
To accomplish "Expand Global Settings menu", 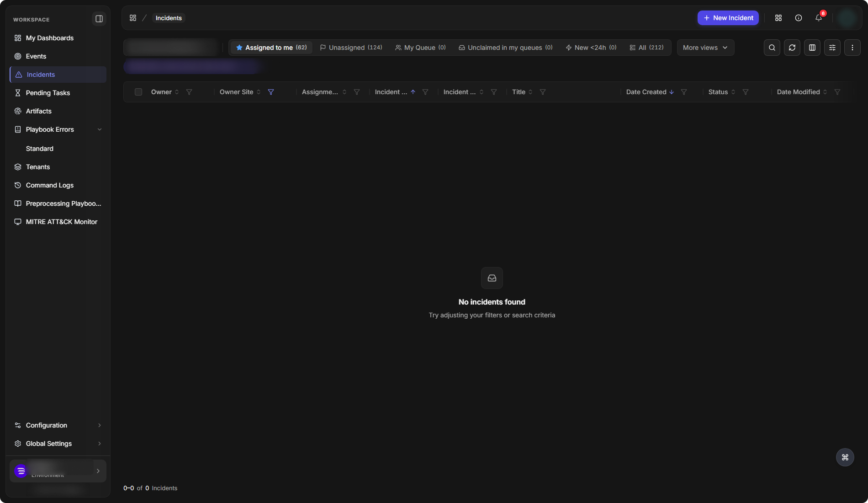I will tap(58, 444).
